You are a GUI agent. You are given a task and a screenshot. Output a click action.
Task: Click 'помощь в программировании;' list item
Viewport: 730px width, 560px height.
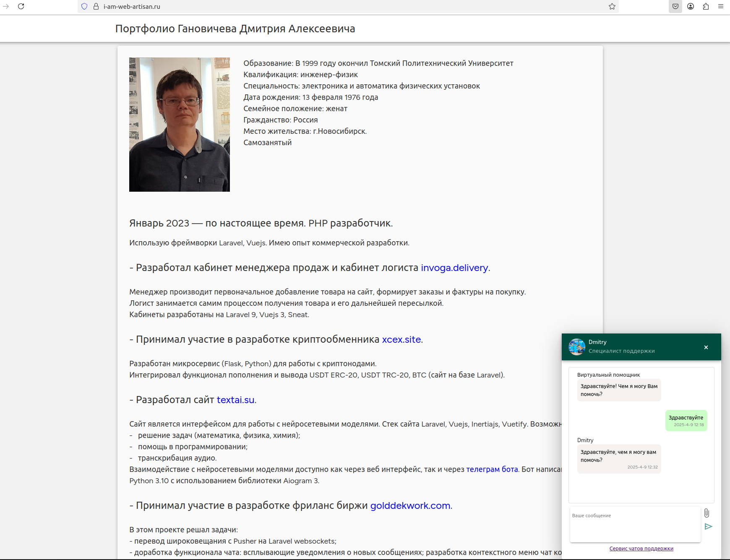click(193, 447)
